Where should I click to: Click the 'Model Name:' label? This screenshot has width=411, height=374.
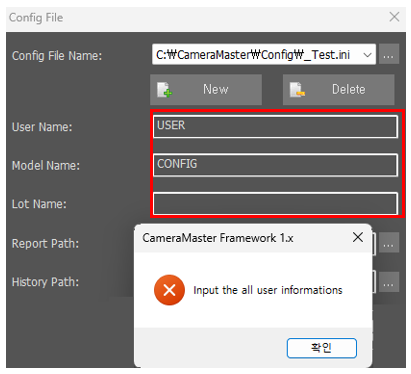pyautogui.click(x=46, y=165)
